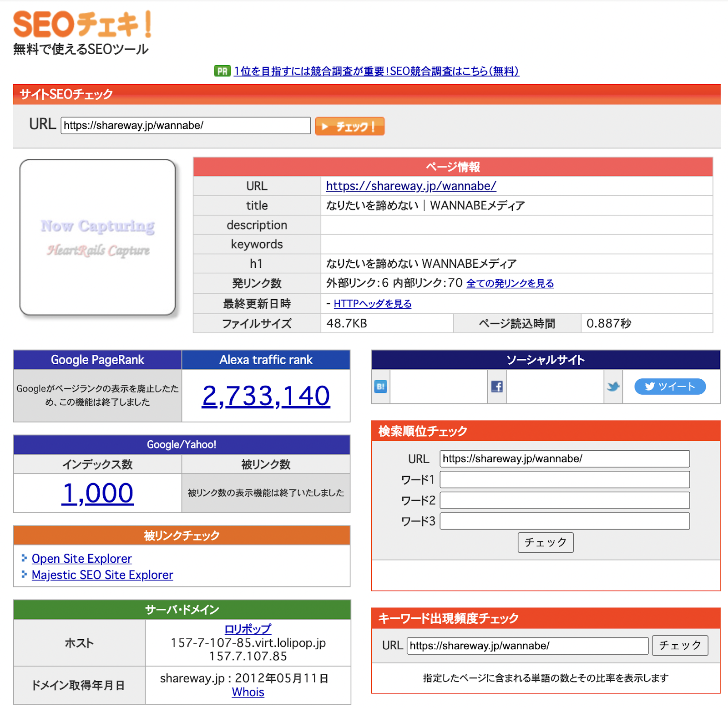The width and height of the screenshot is (728, 708).
Task: Click チェック button under ワード3
Action: [546, 542]
